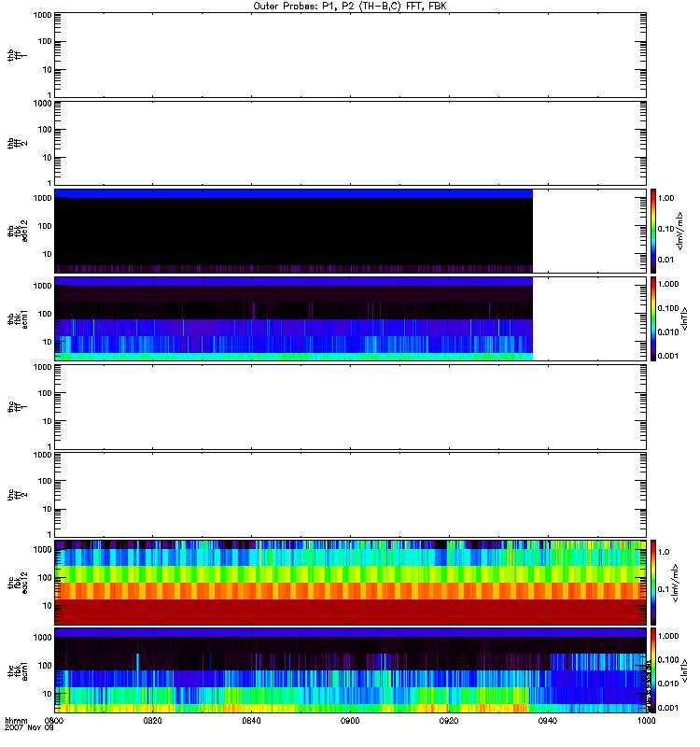The height and width of the screenshot is (747, 700).
Task: Click the '0.1' value on thc edc12 color bar
Action: click(x=664, y=589)
